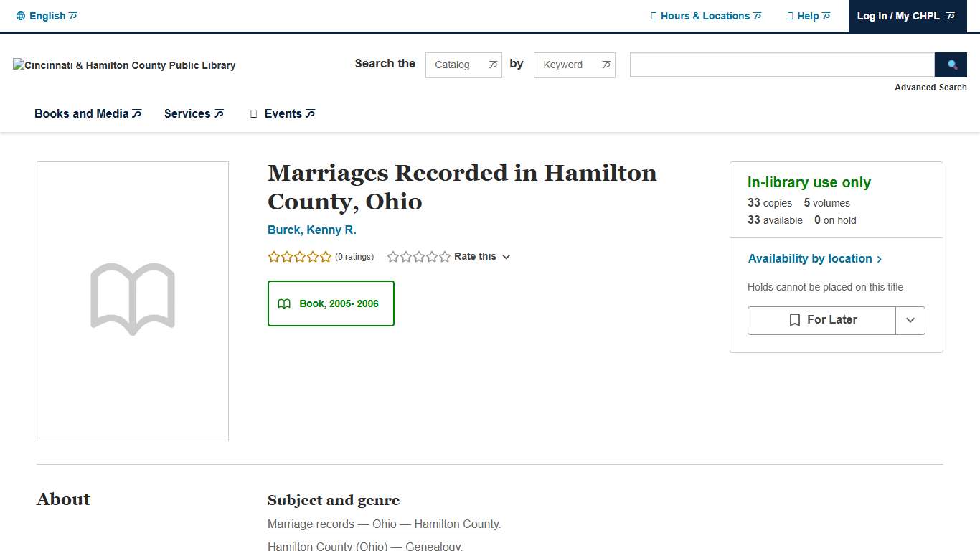Expand the For Later options arrow
This screenshot has height=551, width=980.
tap(910, 320)
